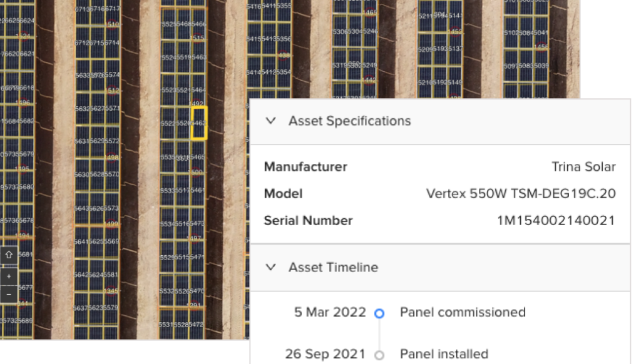The image size is (641, 364).
Task: Click the Asset Timeline section title
Action: click(x=333, y=267)
